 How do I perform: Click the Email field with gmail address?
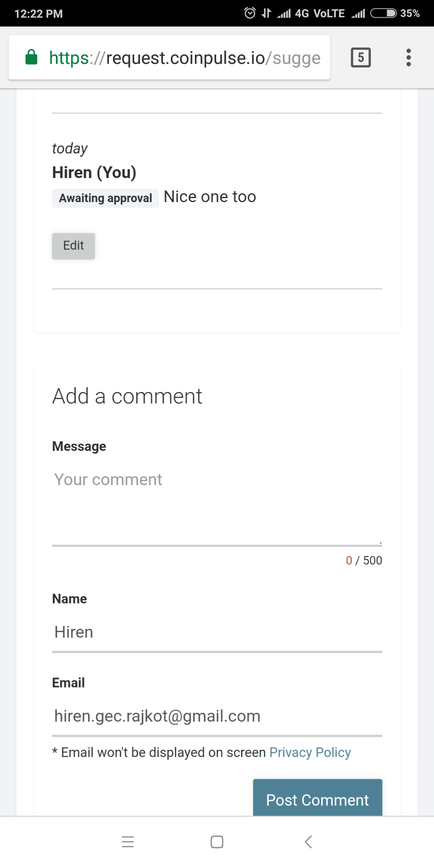217,716
